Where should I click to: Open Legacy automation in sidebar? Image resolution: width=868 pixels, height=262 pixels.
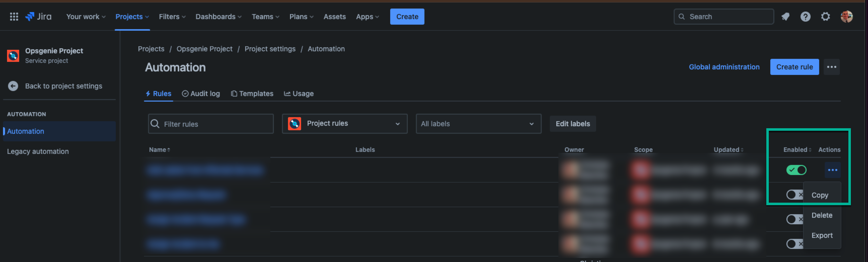coord(38,152)
